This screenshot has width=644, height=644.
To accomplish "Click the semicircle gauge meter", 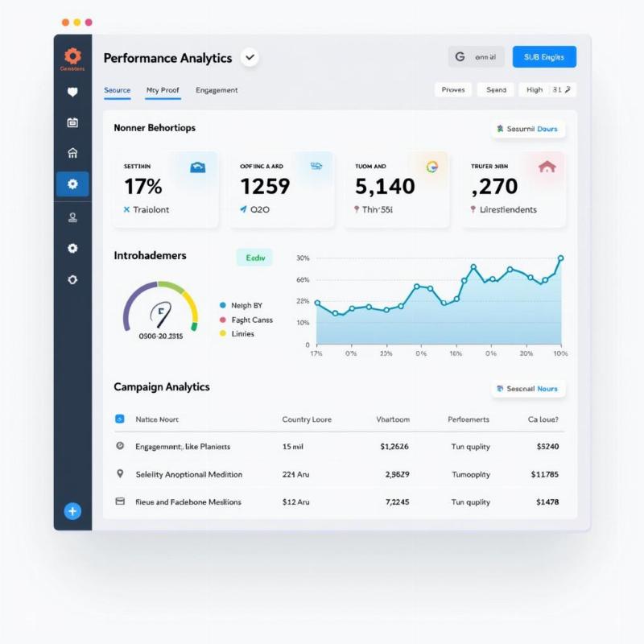I will [160, 308].
